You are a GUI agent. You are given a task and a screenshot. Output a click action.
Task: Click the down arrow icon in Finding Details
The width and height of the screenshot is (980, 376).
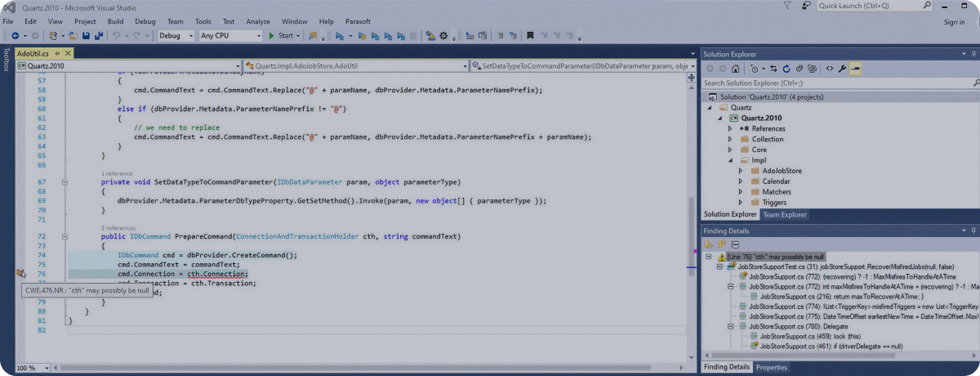pos(709,244)
